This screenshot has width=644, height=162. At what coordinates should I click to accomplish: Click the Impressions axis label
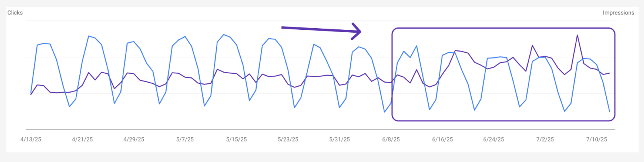618,13
